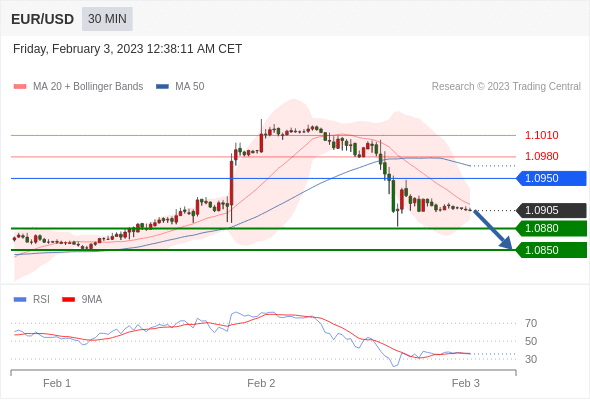The width and height of the screenshot is (590, 400).
Task: Click the EUR/USD pair title
Action: point(43,19)
